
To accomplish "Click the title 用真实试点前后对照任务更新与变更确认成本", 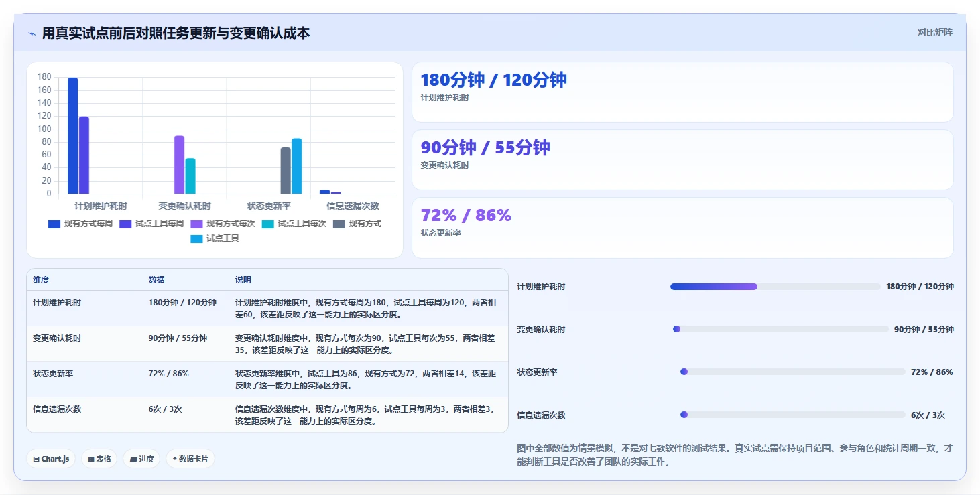I will click(176, 33).
